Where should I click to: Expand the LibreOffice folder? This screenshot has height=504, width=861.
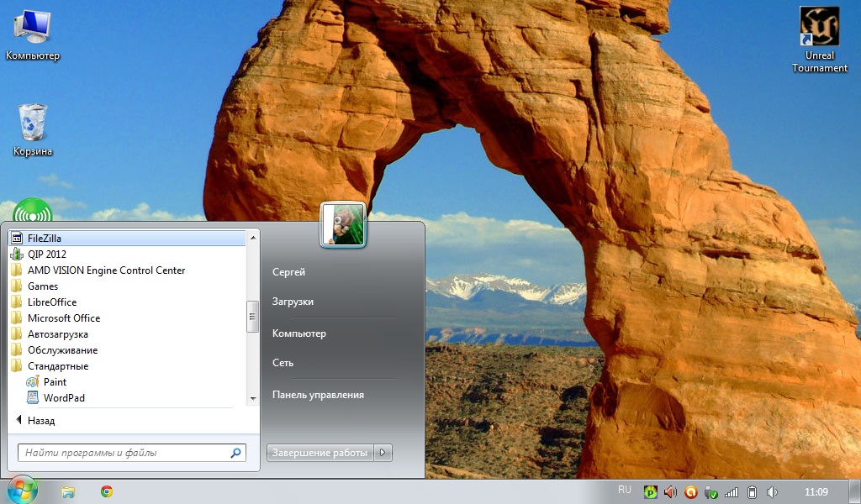127,302
